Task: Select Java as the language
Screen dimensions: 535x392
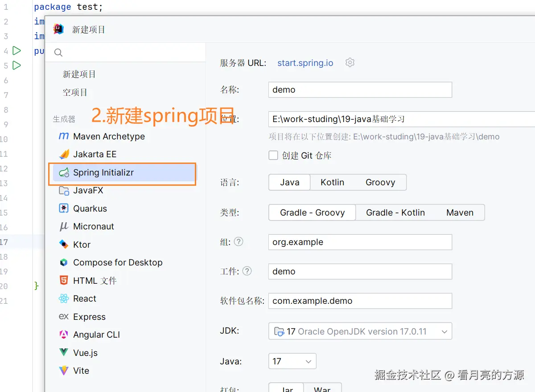Action: point(289,182)
